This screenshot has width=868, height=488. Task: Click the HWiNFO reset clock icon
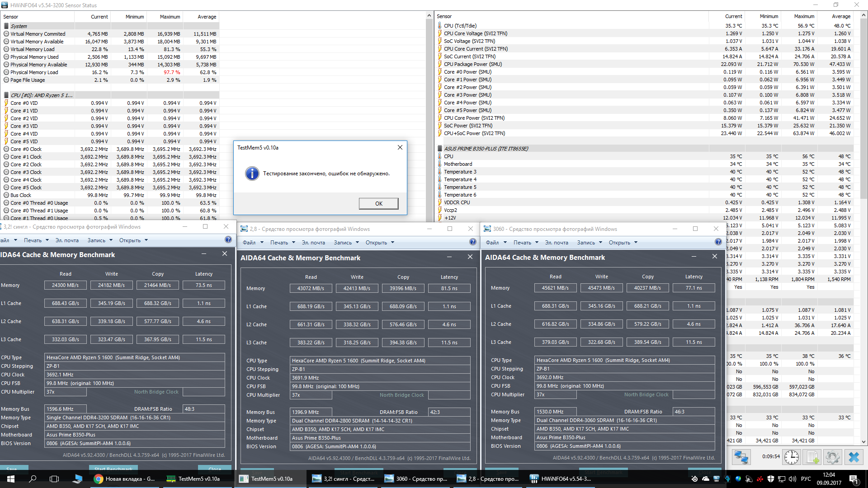point(791,457)
